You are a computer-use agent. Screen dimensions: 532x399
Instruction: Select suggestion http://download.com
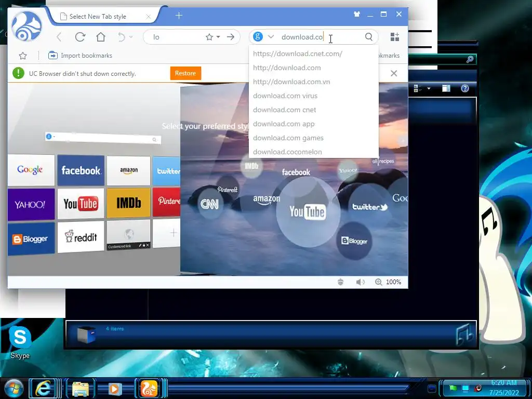tap(313, 68)
